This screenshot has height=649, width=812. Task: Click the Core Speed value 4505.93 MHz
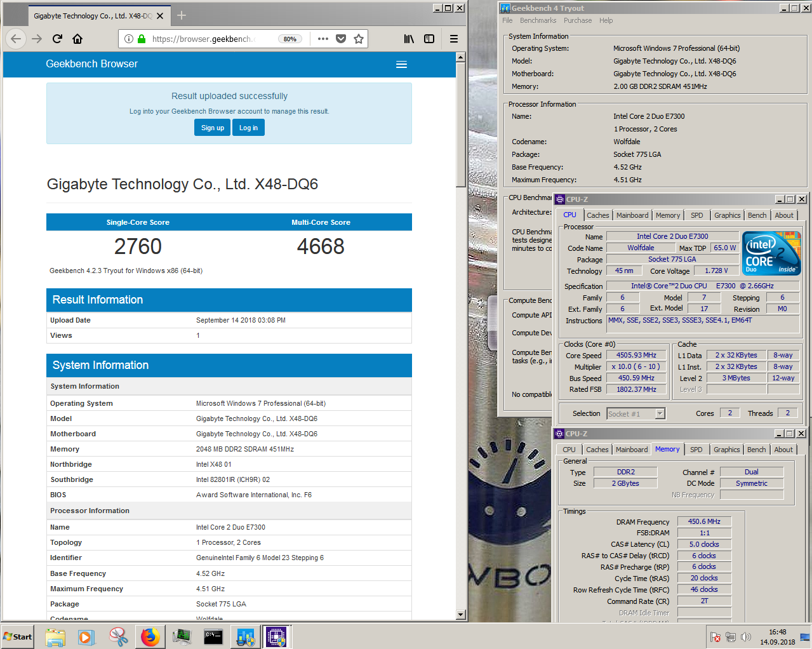pos(637,356)
